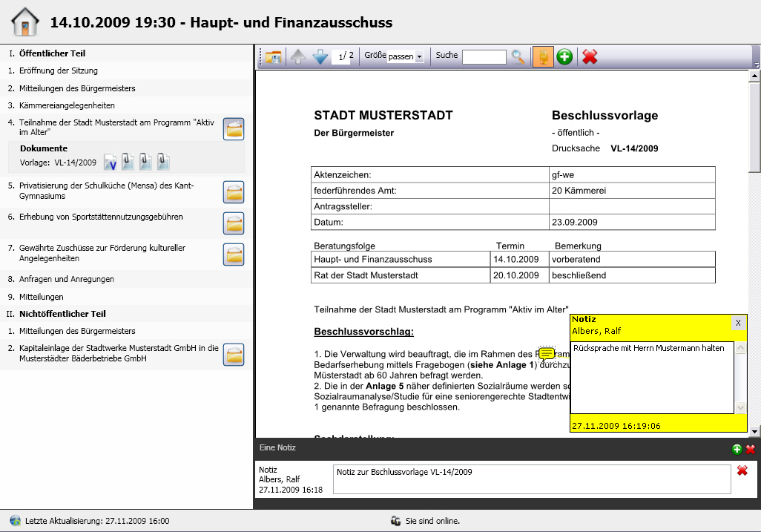Open the third attachment paperclip icon
The image size is (761, 532).
pos(164,162)
